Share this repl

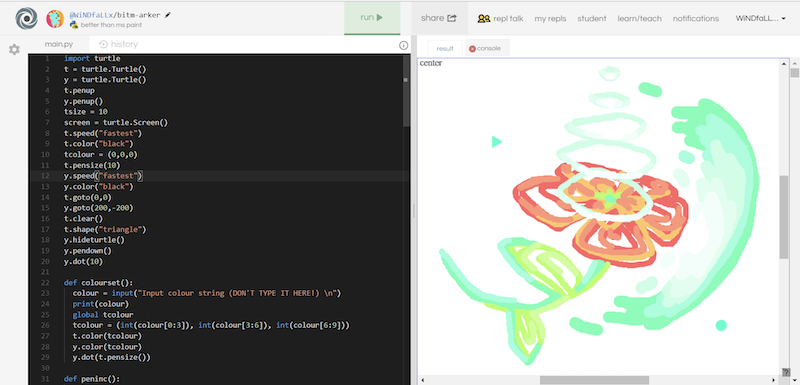[x=439, y=18]
